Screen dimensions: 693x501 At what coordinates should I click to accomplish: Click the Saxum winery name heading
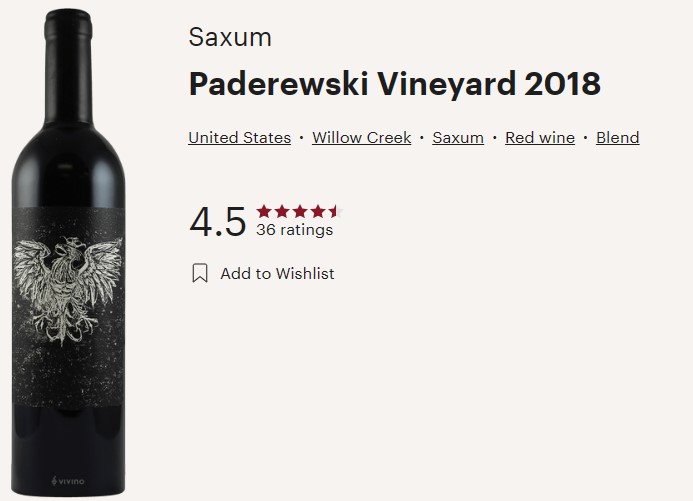tap(230, 37)
